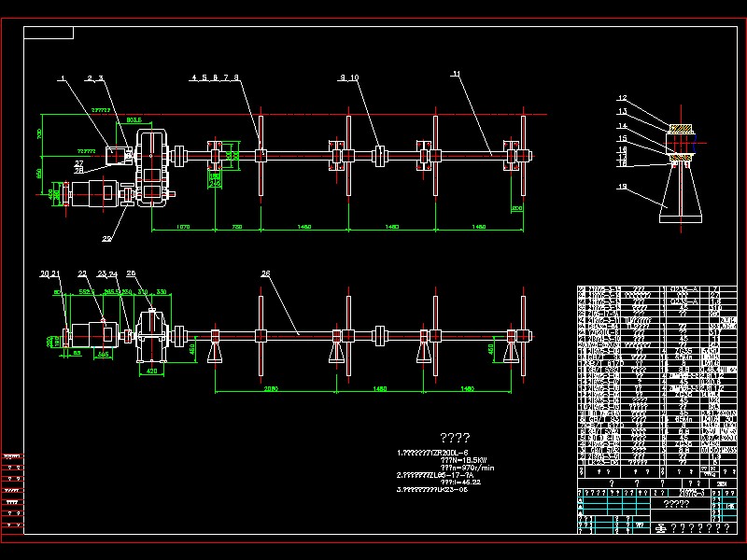Screen dimensions: 747x560
Task: Select callout 9 10 on the top view
Action: pyautogui.click(x=348, y=77)
